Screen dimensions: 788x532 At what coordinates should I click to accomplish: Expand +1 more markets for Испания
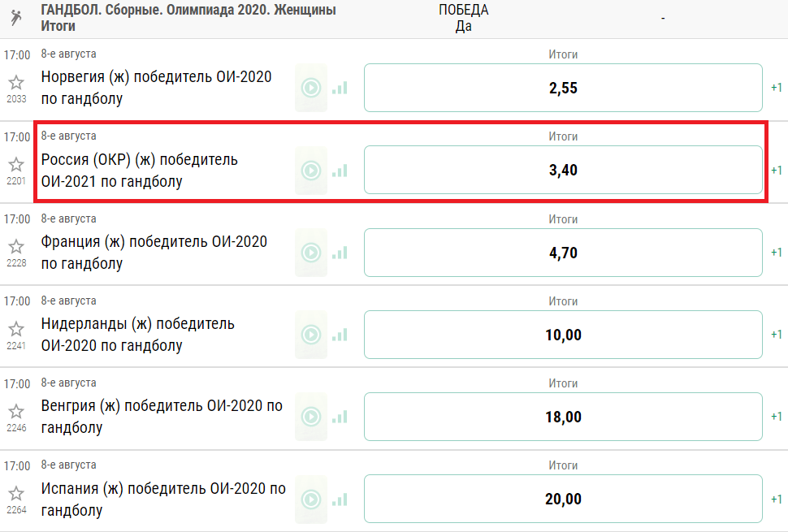(777, 500)
